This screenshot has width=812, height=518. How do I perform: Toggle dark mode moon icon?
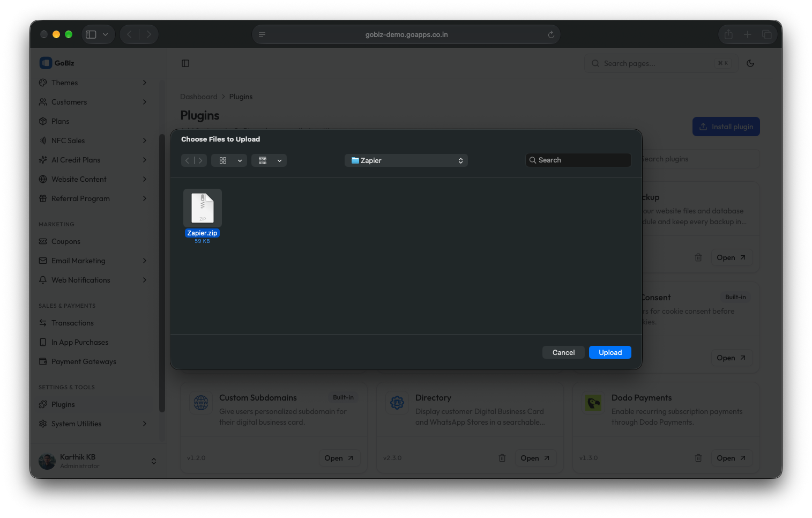(x=750, y=63)
